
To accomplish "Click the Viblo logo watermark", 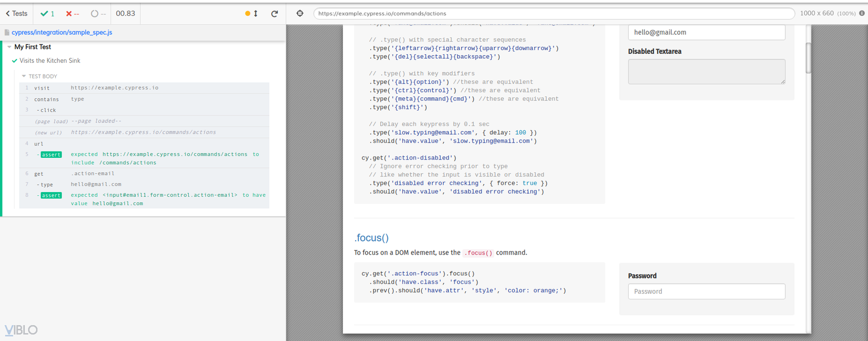I will (x=21, y=330).
